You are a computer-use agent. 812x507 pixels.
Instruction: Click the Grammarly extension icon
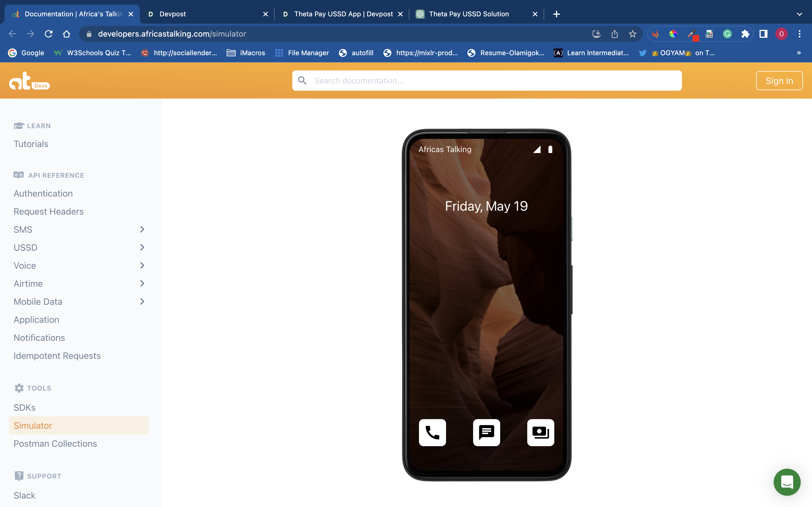tap(727, 34)
